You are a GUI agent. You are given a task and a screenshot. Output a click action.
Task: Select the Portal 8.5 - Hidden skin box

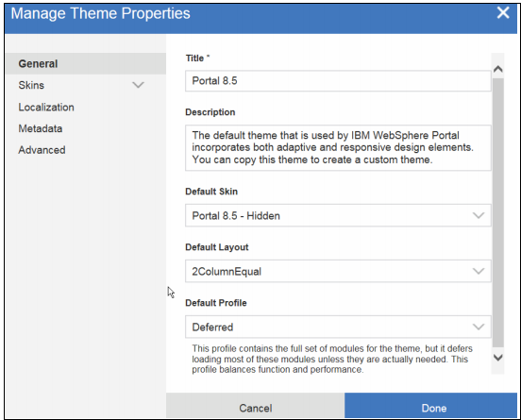coord(338,215)
